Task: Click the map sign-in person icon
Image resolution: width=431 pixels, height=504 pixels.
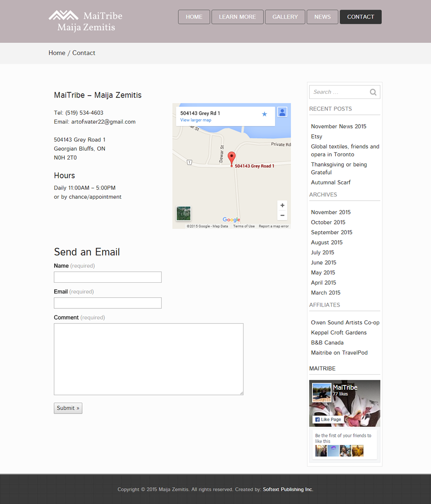Action: coord(282,112)
